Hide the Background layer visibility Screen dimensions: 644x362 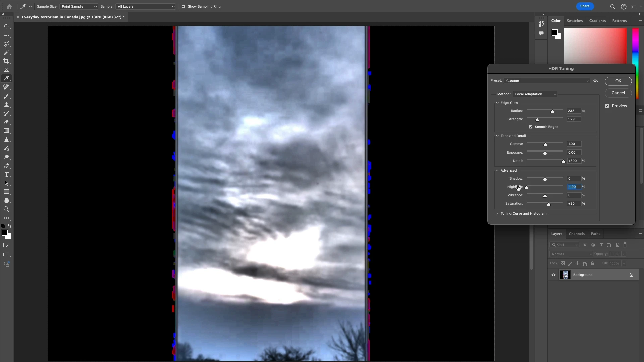[553, 275]
